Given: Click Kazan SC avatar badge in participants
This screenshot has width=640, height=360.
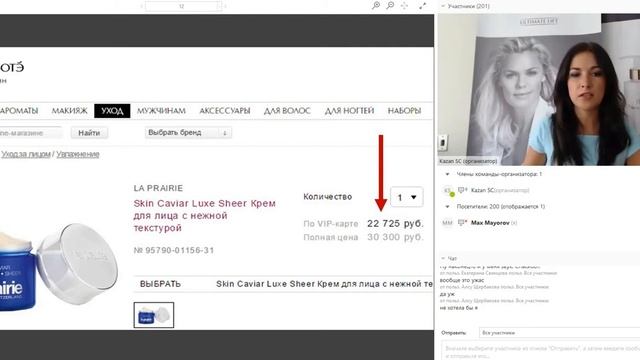Looking at the screenshot, I should (449, 191).
